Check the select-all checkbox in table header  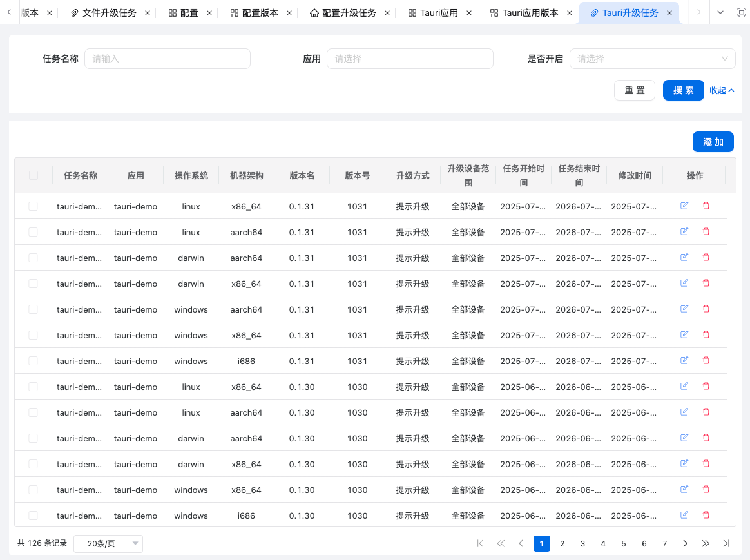pyautogui.click(x=34, y=175)
